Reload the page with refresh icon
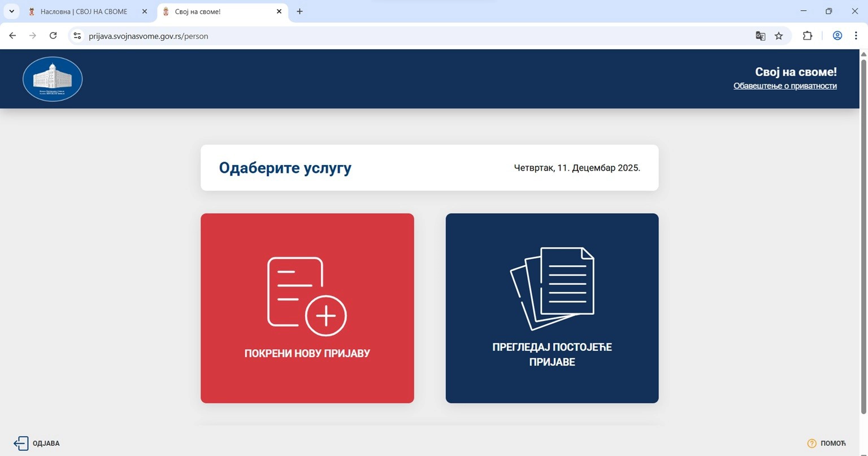868x456 pixels. [53, 36]
